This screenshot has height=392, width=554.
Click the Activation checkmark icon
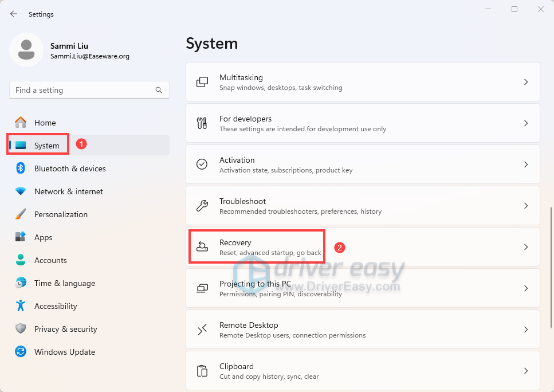click(202, 164)
